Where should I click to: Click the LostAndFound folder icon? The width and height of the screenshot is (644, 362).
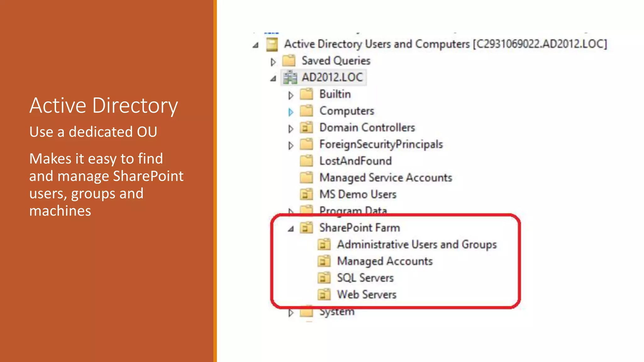click(x=306, y=161)
